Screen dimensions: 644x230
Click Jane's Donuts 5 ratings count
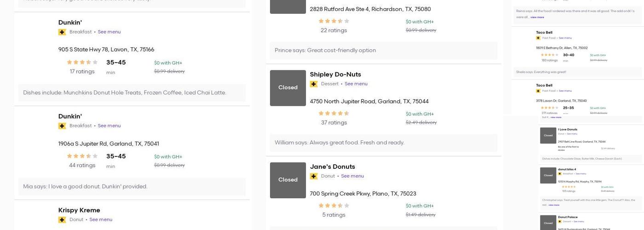click(333, 215)
